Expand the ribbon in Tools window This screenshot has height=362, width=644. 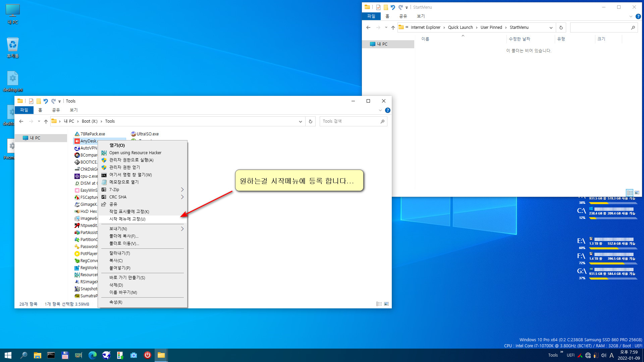[380, 110]
